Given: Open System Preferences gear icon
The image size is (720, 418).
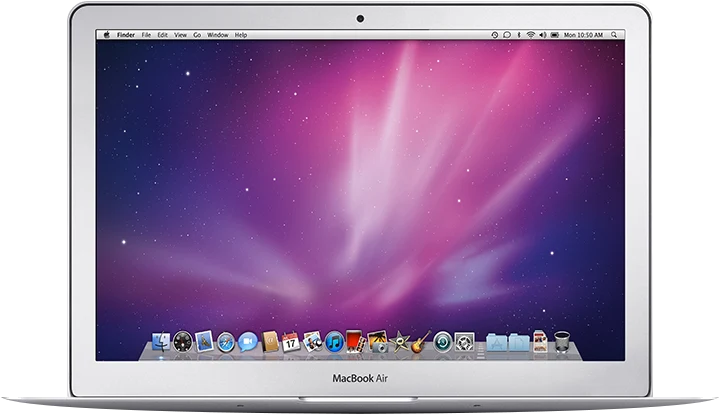Looking at the screenshot, I should pyautogui.click(x=464, y=343).
